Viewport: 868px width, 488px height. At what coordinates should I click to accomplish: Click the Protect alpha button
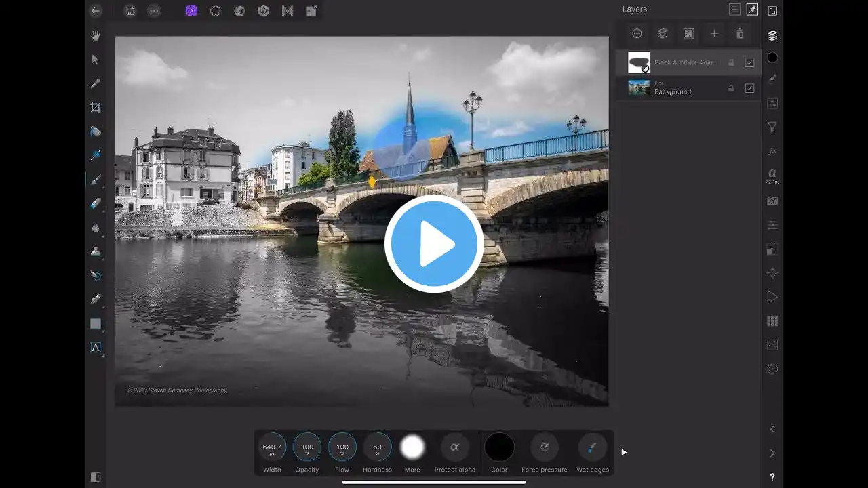click(x=454, y=448)
